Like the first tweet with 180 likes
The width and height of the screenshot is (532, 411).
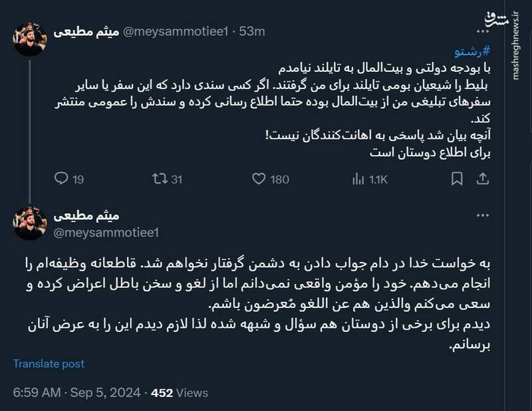pos(260,179)
